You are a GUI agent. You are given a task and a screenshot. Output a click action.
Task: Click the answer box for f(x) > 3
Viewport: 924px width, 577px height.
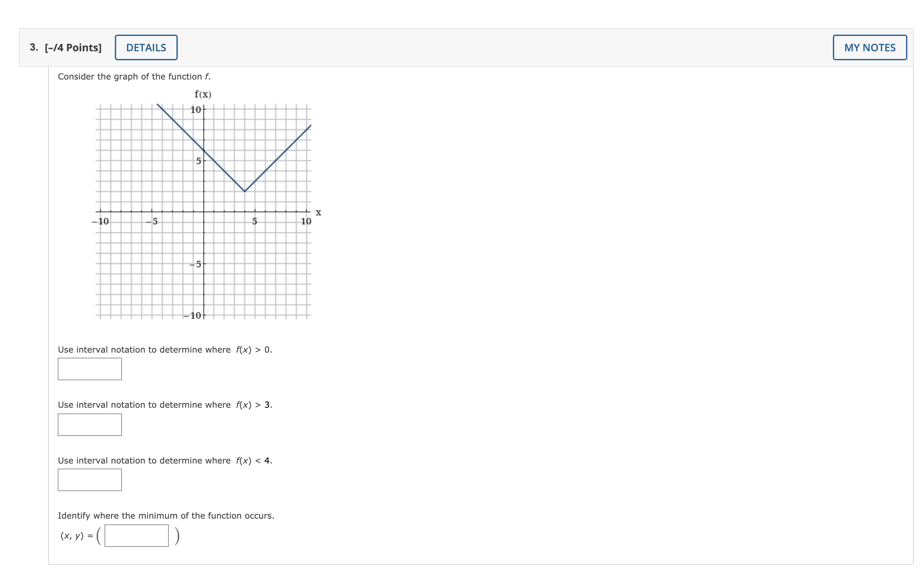click(x=89, y=424)
